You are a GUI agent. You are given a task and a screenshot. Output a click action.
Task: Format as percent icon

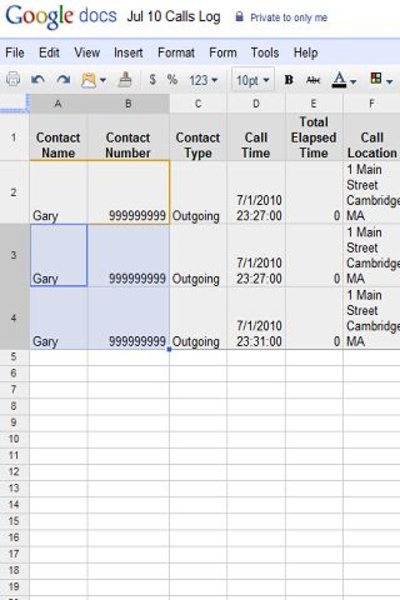172,80
